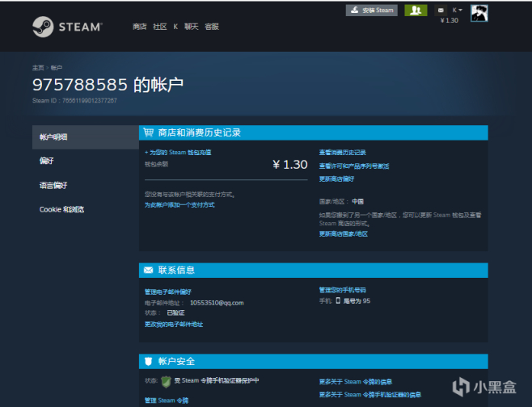Click the shopping cart icon in 商店和消费历史记录 header

pos(148,132)
